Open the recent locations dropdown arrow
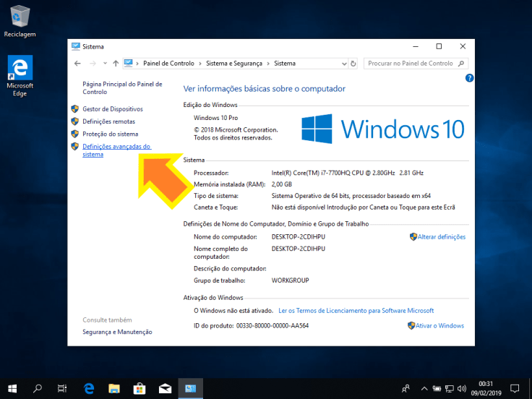Screen dimensions: 532x399 point(105,64)
